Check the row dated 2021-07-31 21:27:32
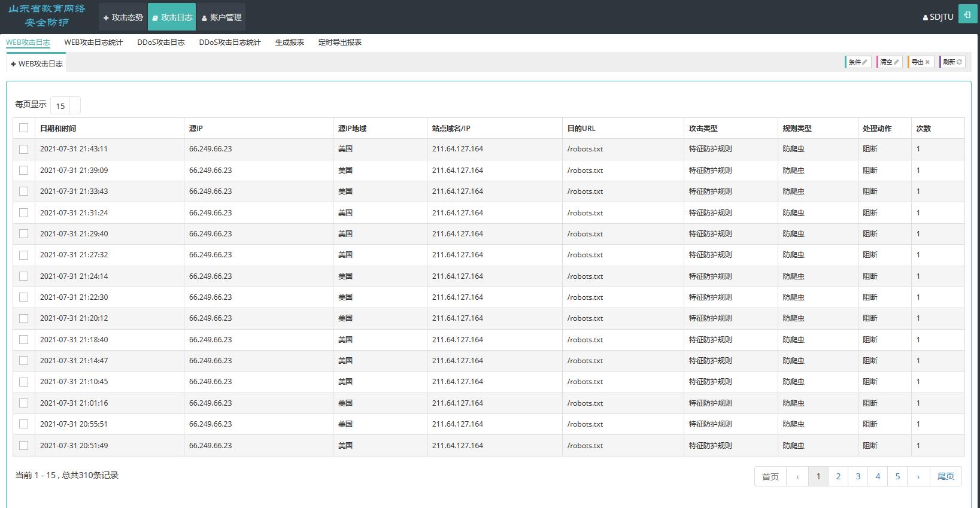 (x=24, y=255)
